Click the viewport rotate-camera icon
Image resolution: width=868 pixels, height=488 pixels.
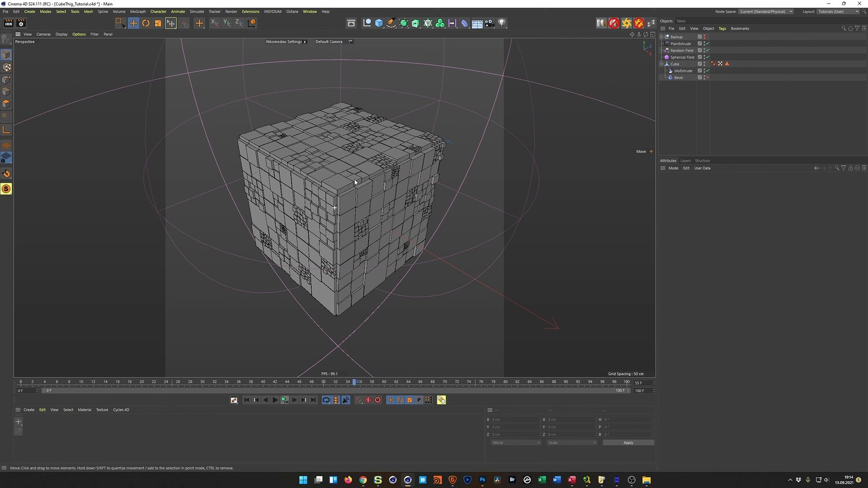coord(646,34)
